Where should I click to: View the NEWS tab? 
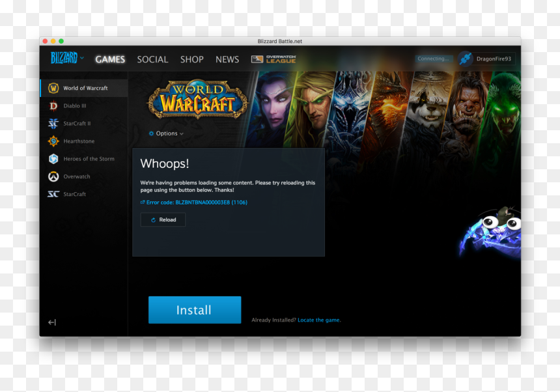[227, 59]
